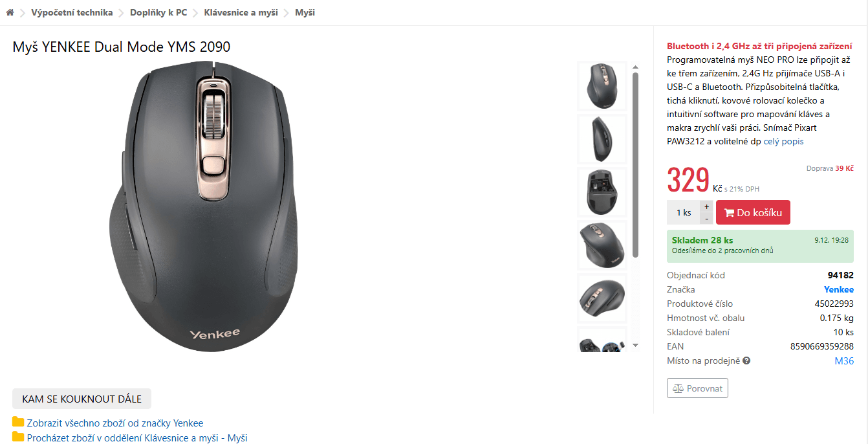Image resolution: width=868 pixels, height=444 pixels.
Task: Click the Porovnat compare button
Action: click(697, 388)
